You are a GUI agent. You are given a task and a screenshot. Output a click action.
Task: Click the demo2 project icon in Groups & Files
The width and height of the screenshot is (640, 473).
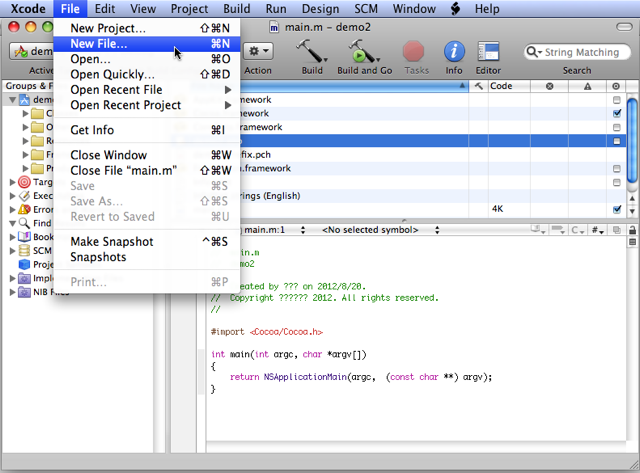(25, 100)
